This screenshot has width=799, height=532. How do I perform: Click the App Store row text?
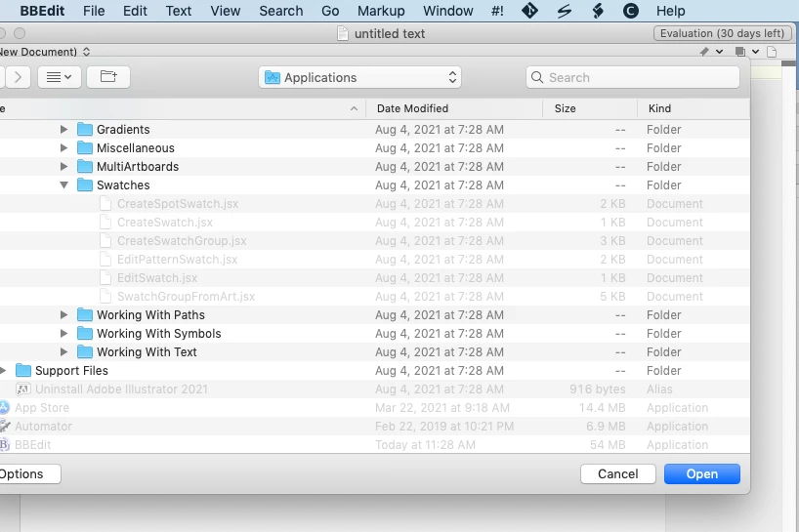[42, 408]
